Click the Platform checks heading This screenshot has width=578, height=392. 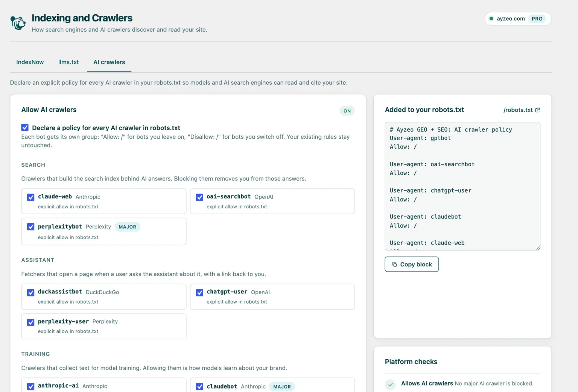tap(411, 362)
